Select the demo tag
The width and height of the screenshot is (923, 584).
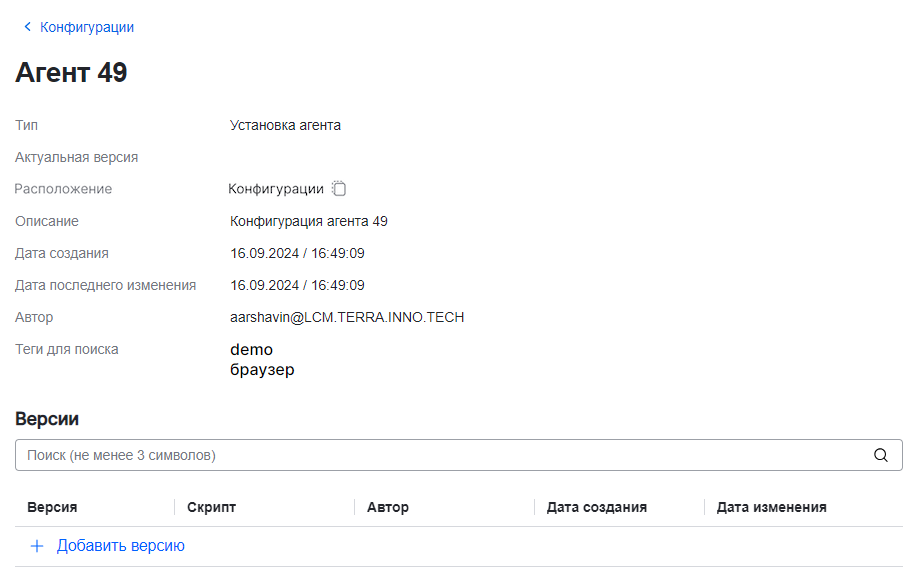252,349
